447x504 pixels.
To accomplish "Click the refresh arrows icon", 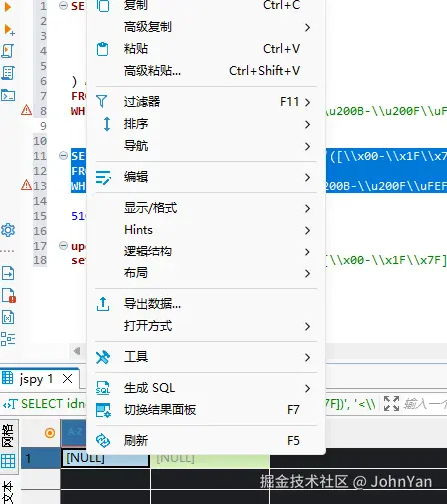I will coord(103,441).
